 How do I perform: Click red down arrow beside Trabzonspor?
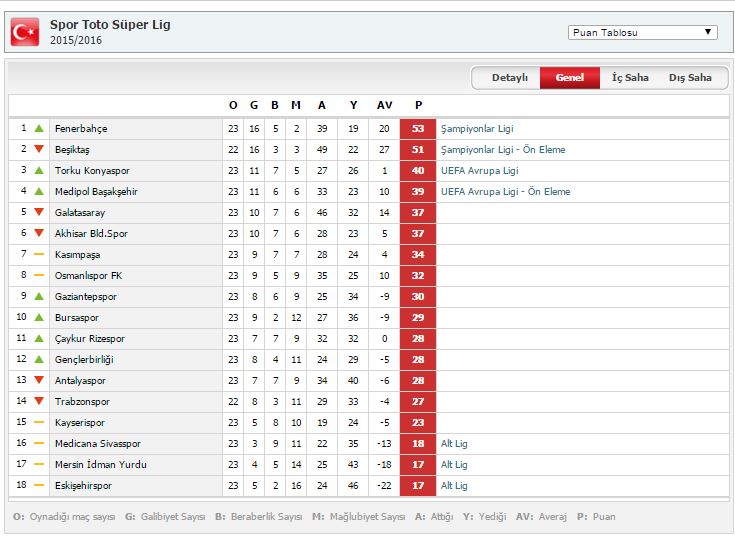point(39,402)
